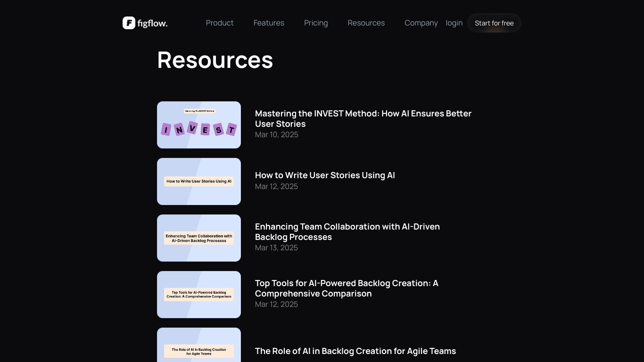Open the Product menu
This screenshot has width=644, height=362.
pos(220,23)
